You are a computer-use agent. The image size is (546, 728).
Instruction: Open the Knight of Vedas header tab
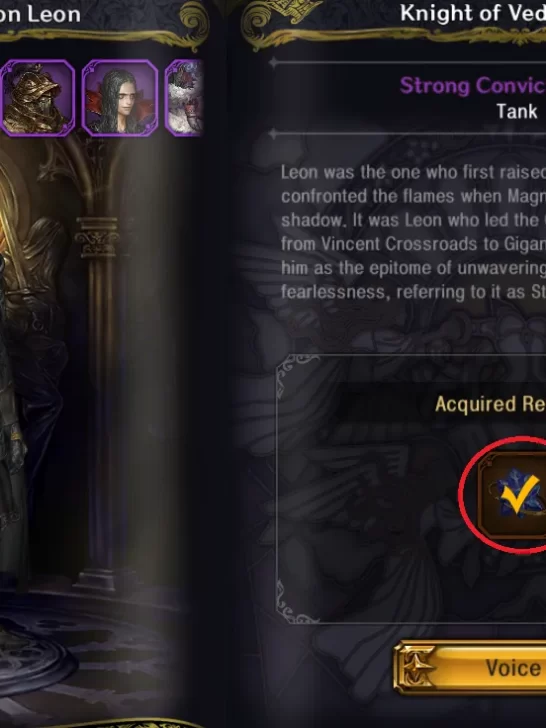click(x=473, y=13)
